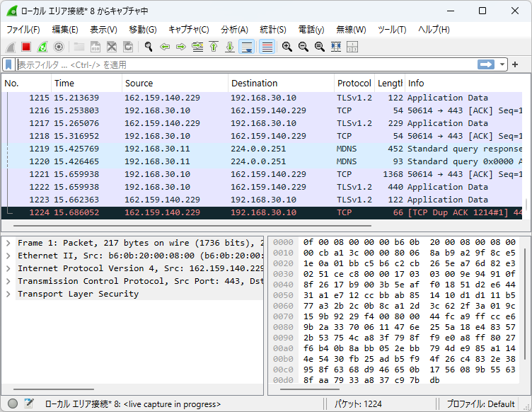
Task: Sort by the Info column header
Action: point(463,83)
